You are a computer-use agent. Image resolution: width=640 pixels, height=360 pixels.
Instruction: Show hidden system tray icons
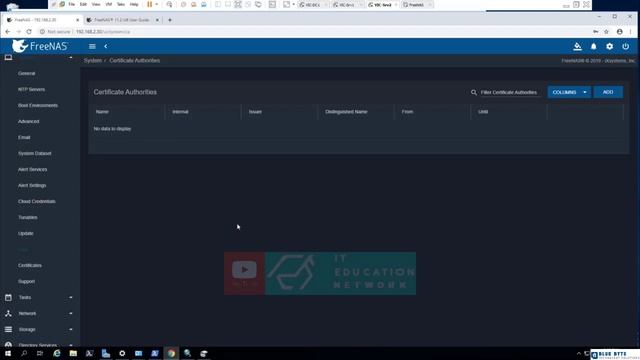[578, 353]
